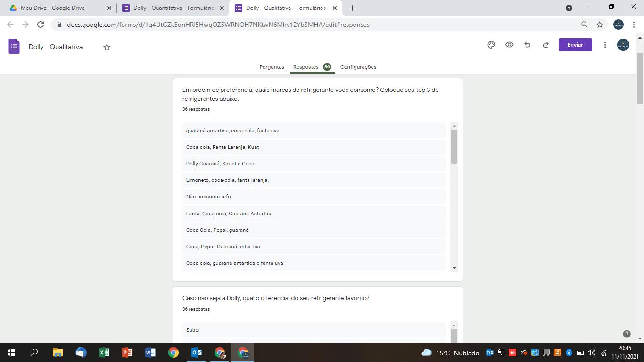Click the down arrow of the top-3 responses list
Screen dimensions: 644x362
(454, 268)
